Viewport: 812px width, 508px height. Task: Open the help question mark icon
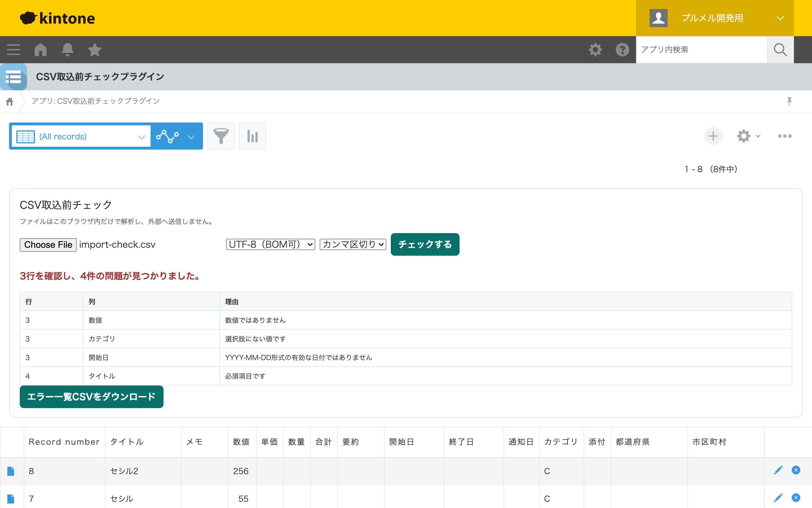click(623, 50)
